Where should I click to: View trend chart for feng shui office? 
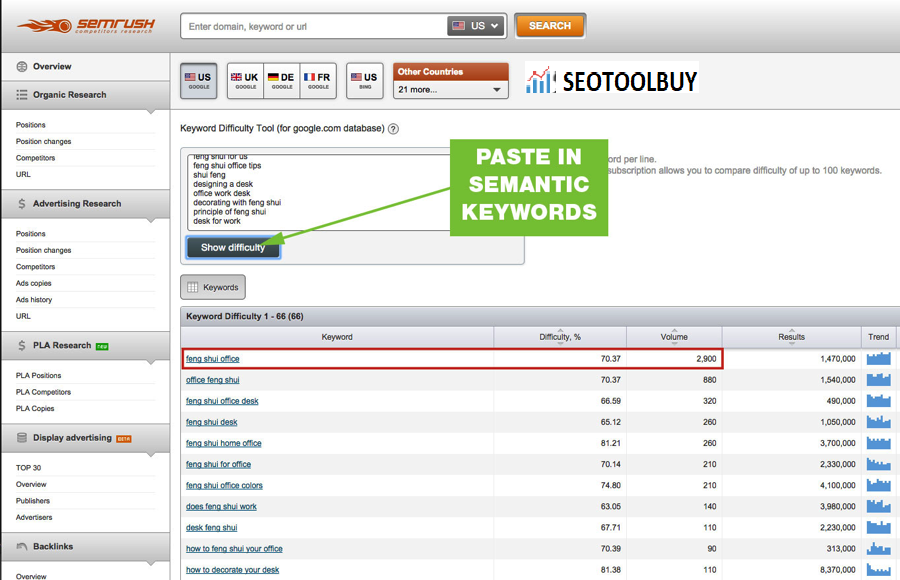[878, 359]
